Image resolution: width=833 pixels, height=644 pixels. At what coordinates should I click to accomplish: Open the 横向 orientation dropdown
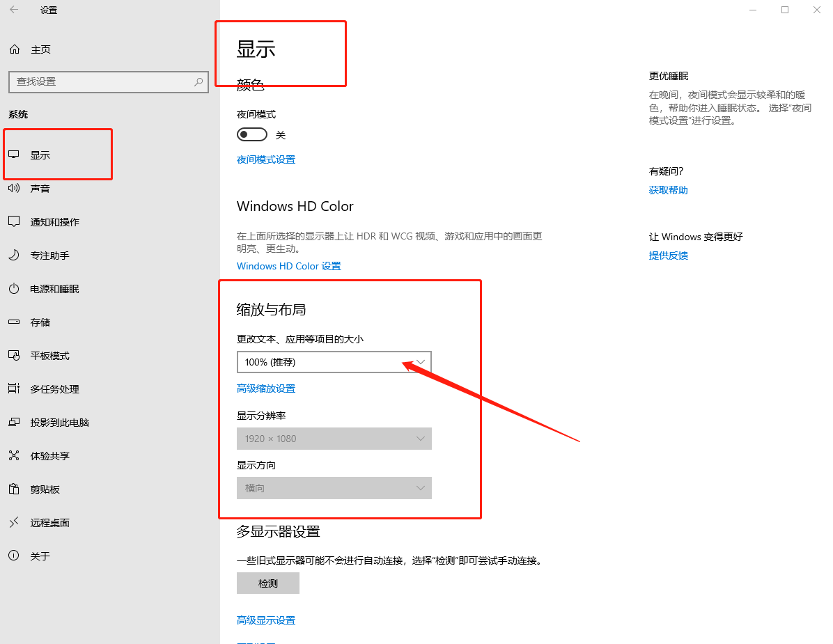point(334,488)
